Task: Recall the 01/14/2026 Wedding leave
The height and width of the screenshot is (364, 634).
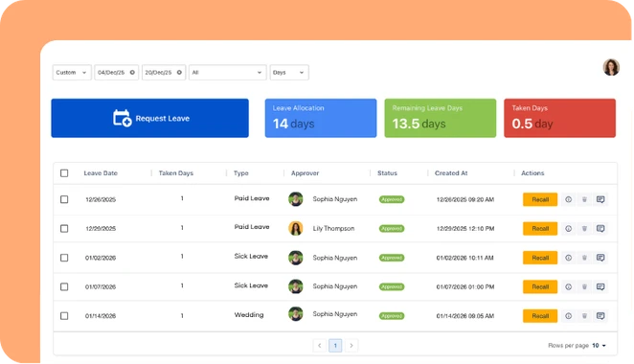Action: [540, 316]
